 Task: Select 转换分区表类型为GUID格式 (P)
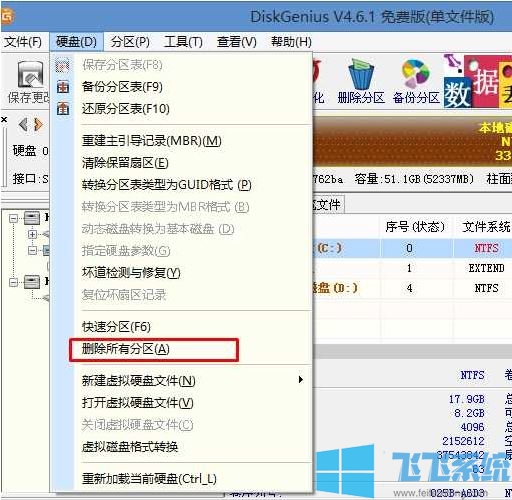tap(167, 185)
